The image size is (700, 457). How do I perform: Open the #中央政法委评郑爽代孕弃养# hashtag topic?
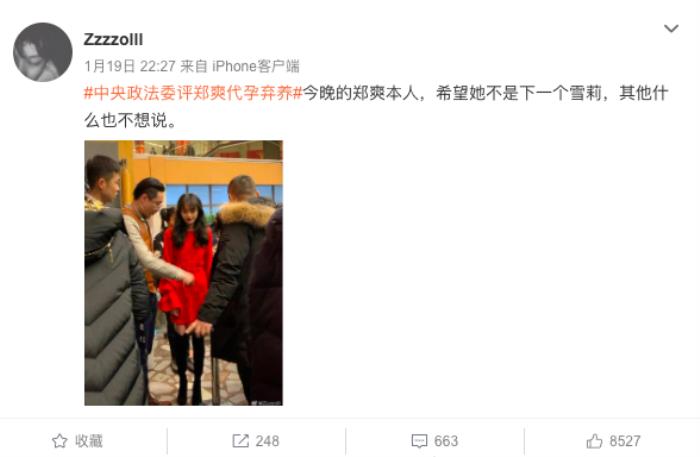coord(194,93)
